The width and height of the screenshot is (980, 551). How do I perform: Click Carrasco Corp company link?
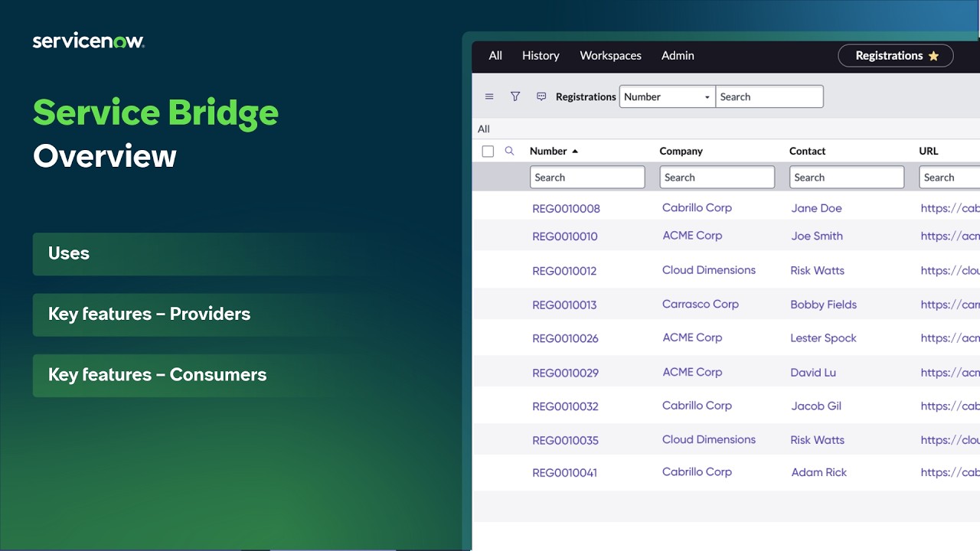pyautogui.click(x=701, y=304)
